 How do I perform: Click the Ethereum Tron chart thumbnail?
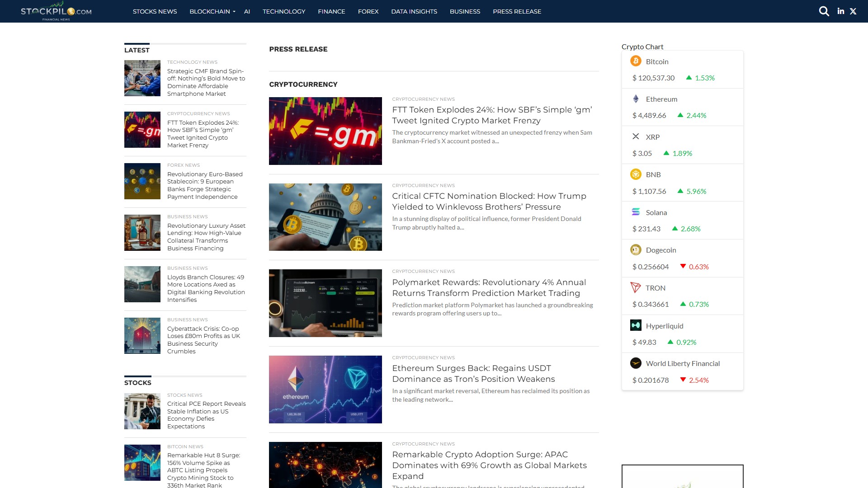coord(325,389)
